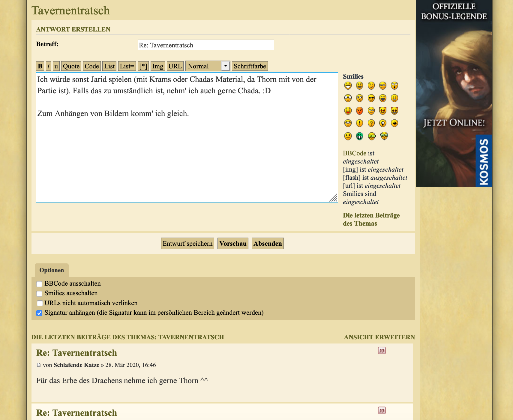
Task: Insert the green grinning smiley
Action: (359, 136)
